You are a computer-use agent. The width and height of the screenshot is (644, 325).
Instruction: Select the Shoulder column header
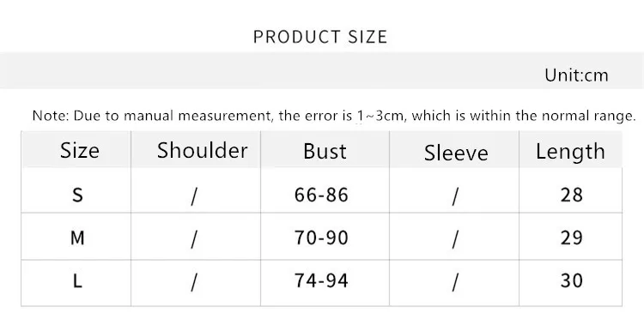[202, 150]
